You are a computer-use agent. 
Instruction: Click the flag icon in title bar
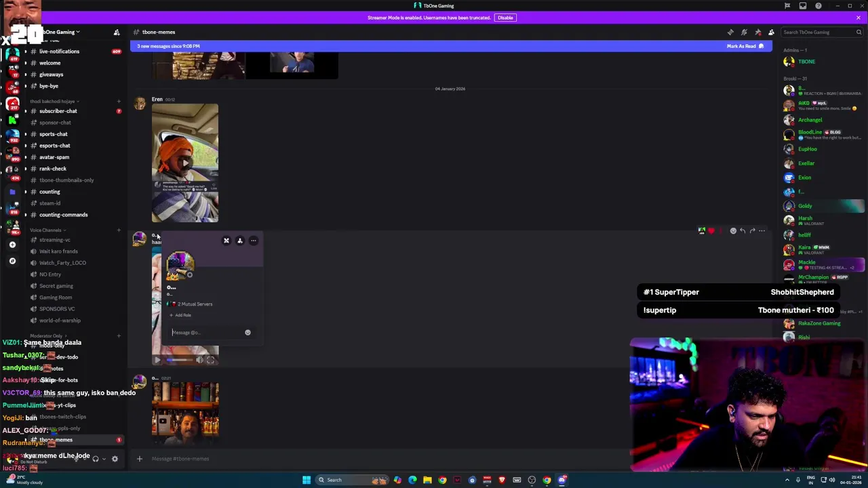click(787, 5)
